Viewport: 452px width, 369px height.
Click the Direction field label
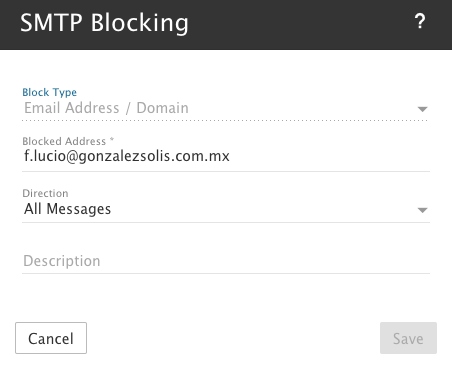(x=45, y=193)
